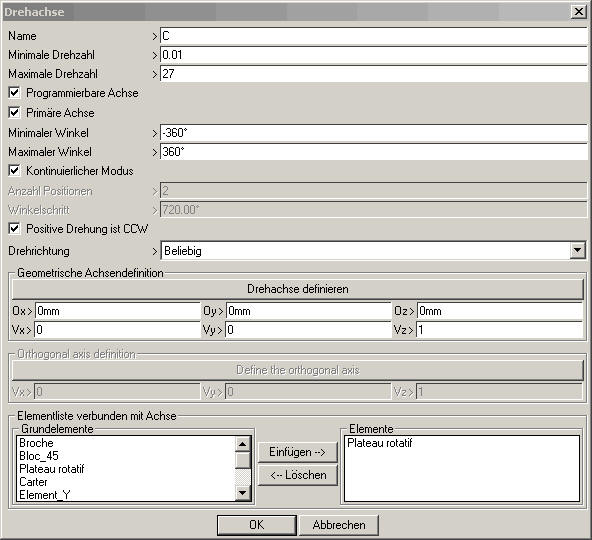Cancel with the Abbrechen button
Image resolution: width=592 pixels, height=540 pixels.
click(339, 525)
